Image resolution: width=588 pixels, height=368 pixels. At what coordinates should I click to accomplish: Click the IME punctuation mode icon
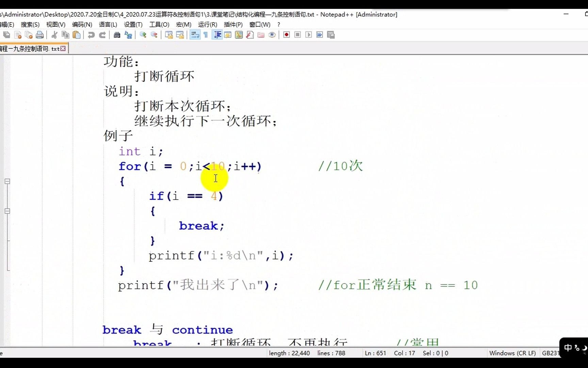[577, 348]
